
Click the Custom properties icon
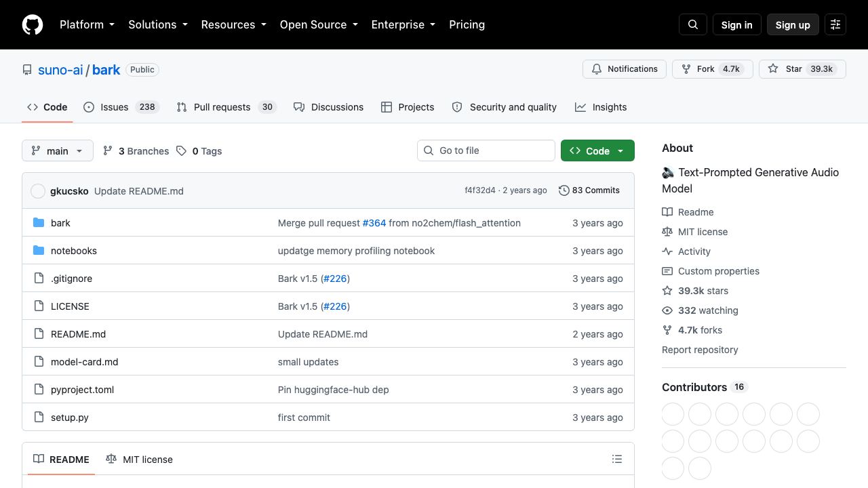(667, 271)
